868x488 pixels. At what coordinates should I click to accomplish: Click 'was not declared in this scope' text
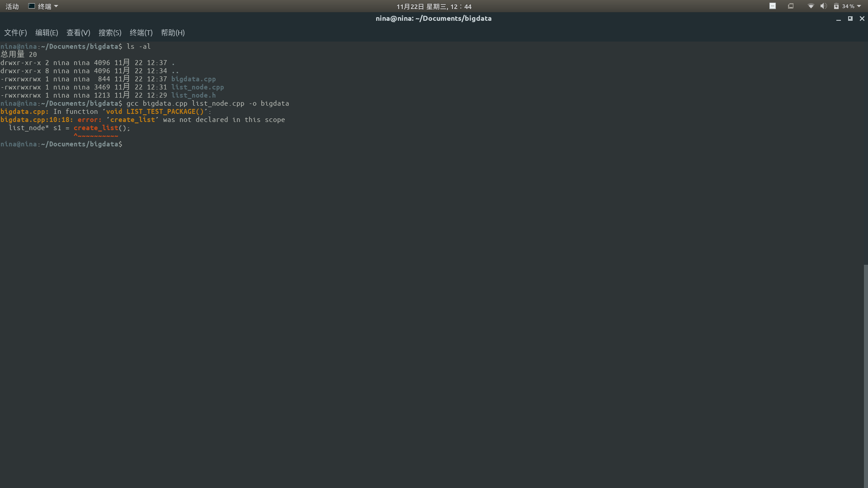(224, 120)
